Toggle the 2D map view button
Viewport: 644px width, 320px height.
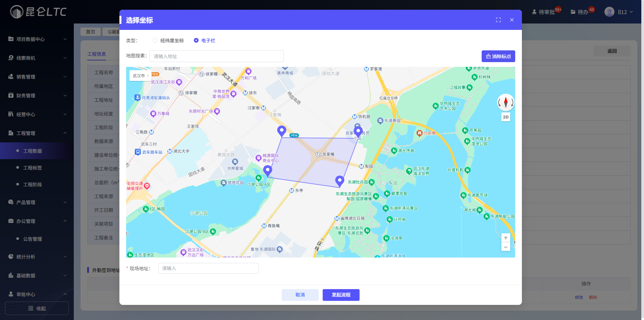pos(505,117)
